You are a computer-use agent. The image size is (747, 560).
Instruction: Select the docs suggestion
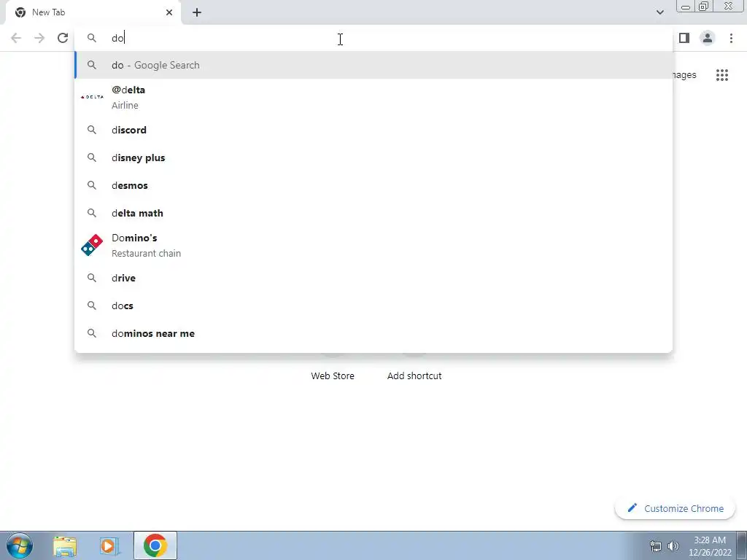click(x=373, y=306)
